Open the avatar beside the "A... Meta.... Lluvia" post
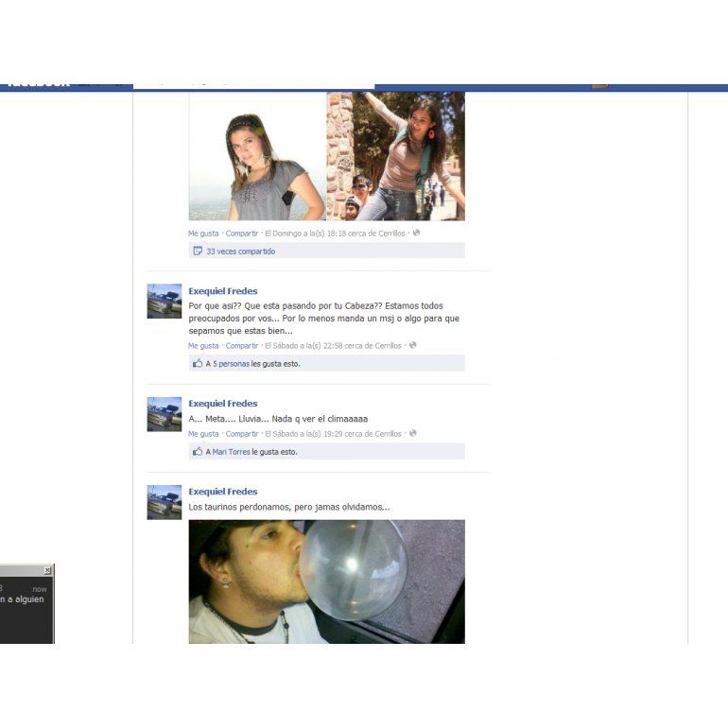728x728 pixels. pyautogui.click(x=165, y=414)
